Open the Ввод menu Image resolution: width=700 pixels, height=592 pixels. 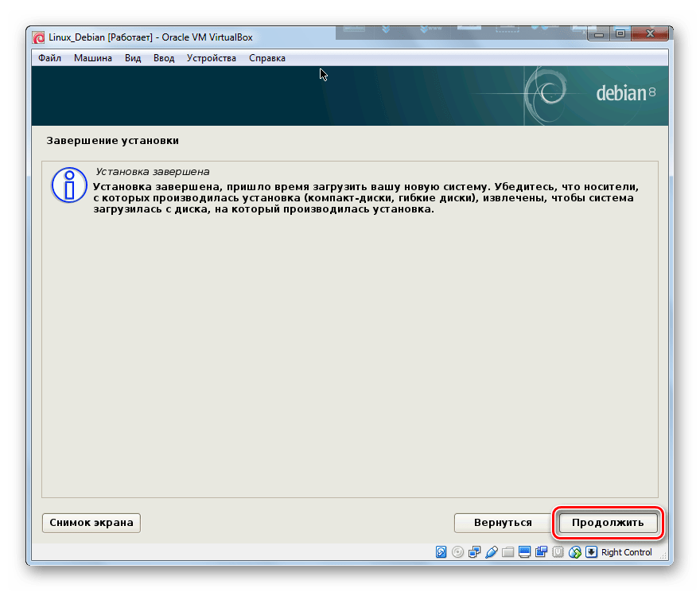pos(164,58)
